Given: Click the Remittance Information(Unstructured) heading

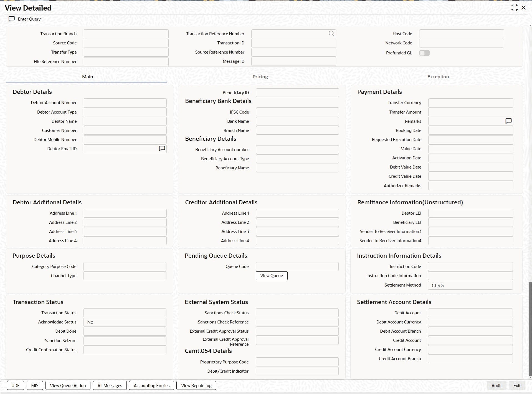Looking at the screenshot, I should pyautogui.click(x=410, y=202).
